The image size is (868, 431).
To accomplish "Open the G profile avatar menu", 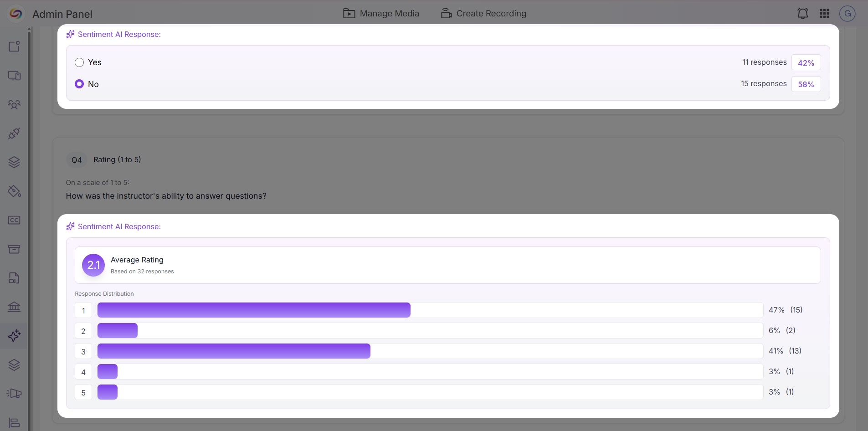I will point(847,14).
